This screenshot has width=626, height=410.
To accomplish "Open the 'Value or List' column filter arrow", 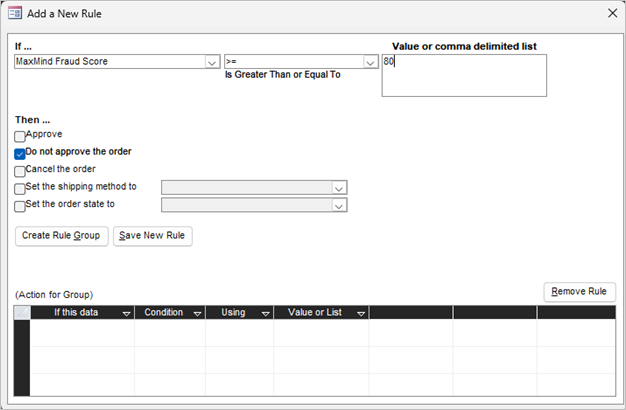I will pyautogui.click(x=361, y=313).
